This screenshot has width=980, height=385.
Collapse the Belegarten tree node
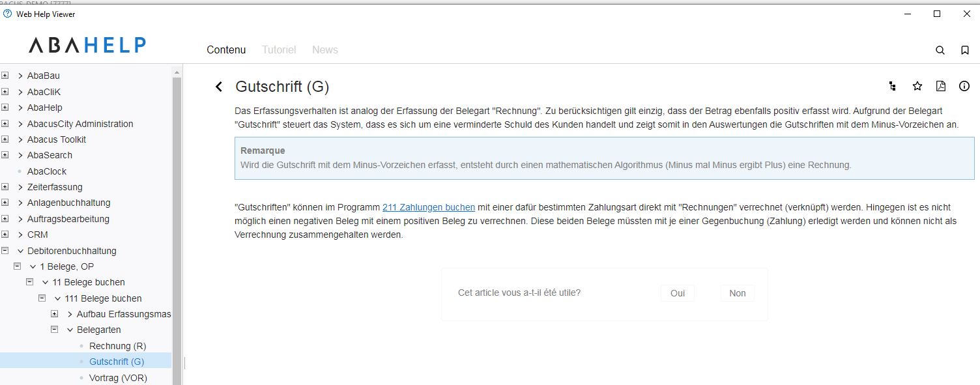click(55, 330)
